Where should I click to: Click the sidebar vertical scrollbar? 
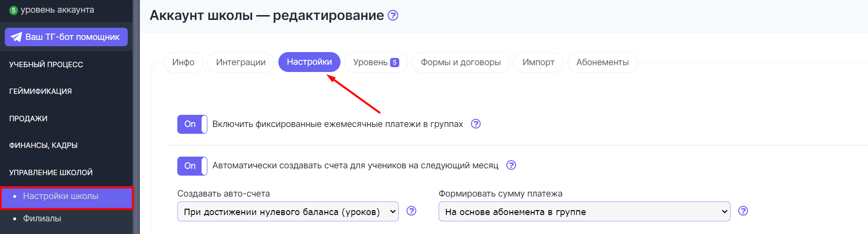click(136, 117)
